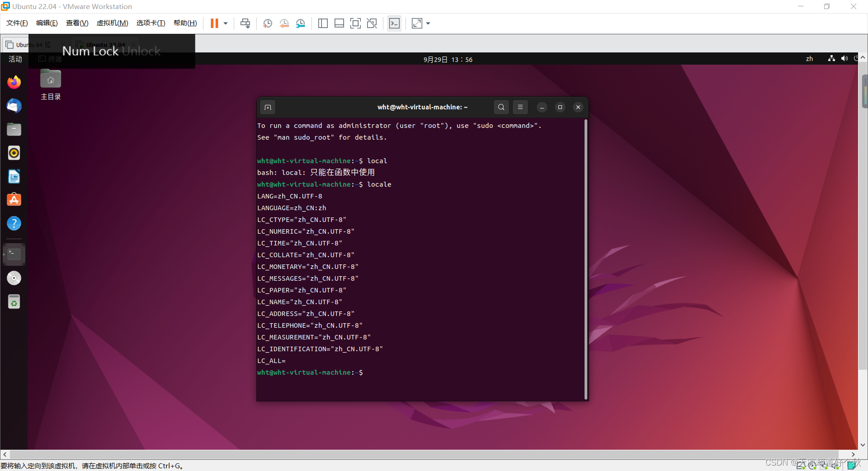Click the Terminal icon in the dock
This screenshot has width=868, height=471.
coord(14,254)
